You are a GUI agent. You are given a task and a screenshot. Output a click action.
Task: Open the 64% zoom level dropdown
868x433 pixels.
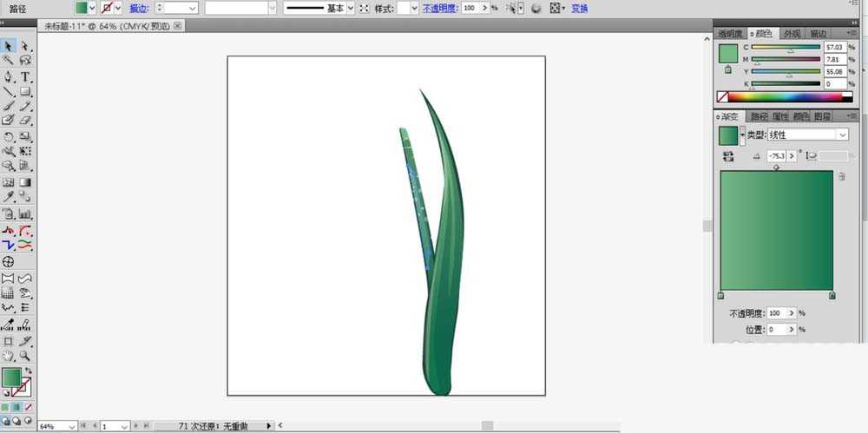[57, 426]
